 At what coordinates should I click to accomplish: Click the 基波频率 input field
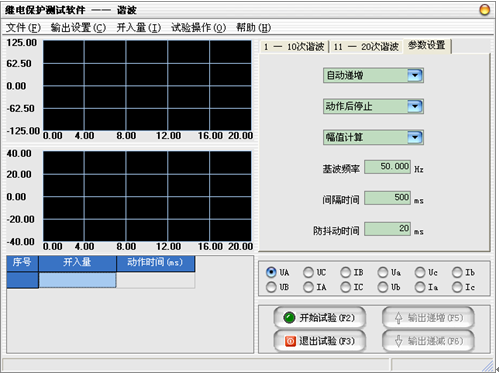[387, 167]
